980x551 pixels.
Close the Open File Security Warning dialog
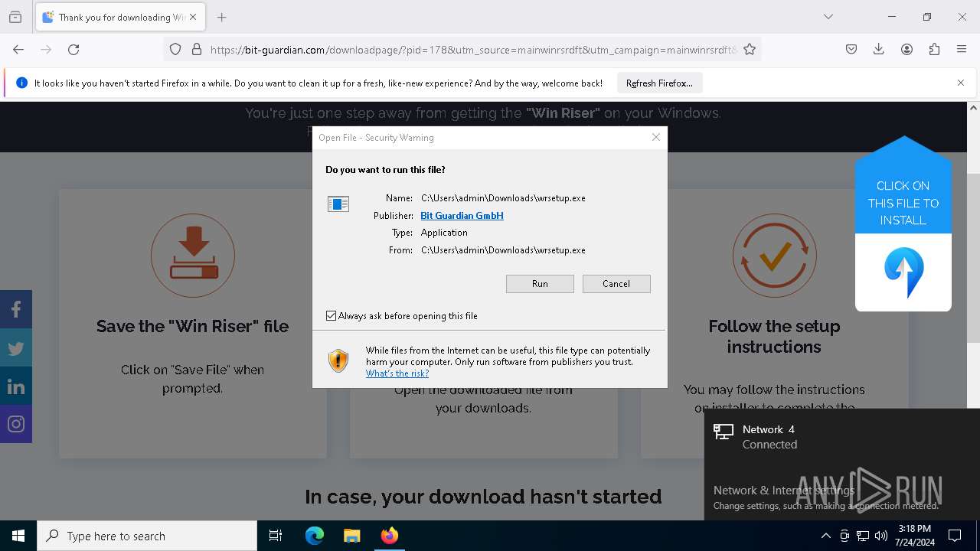(655, 137)
